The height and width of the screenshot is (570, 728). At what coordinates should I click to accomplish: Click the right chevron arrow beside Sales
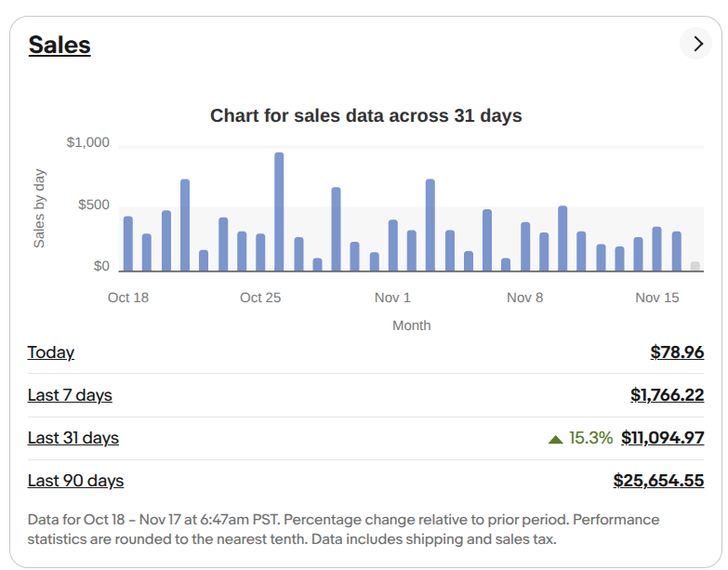[x=695, y=44]
